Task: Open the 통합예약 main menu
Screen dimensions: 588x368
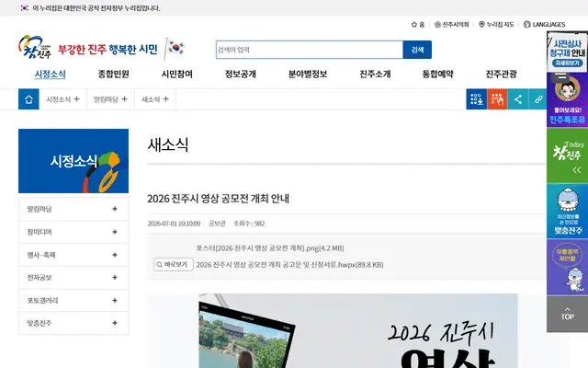Action: tap(438, 74)
